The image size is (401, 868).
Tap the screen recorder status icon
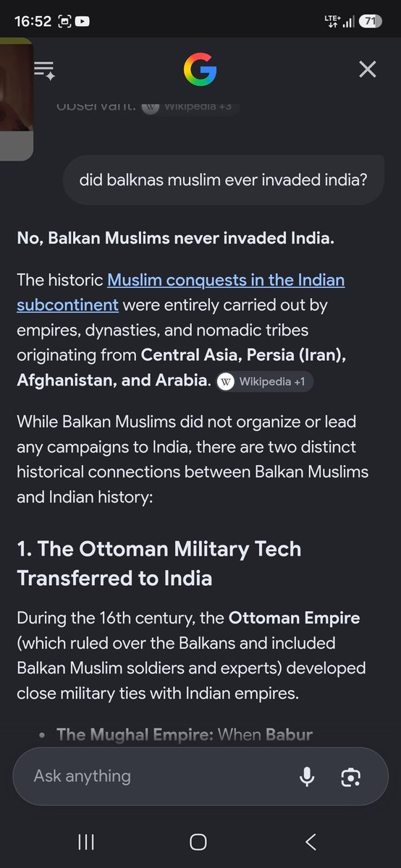coord(63,22)
